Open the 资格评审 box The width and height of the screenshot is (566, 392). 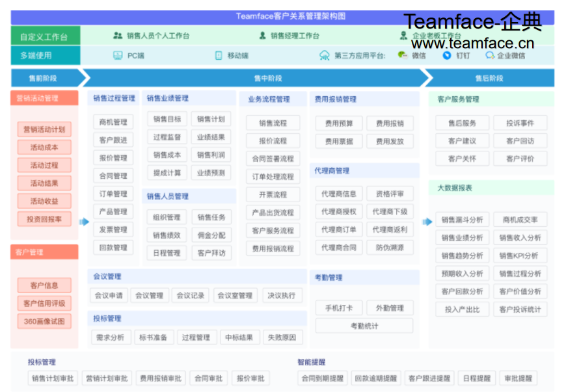tap(390, 194)
